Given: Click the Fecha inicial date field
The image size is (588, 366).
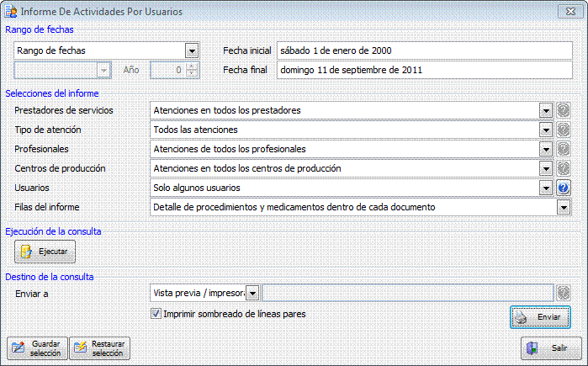Looking at the screenshot, I should coord(425,50).
